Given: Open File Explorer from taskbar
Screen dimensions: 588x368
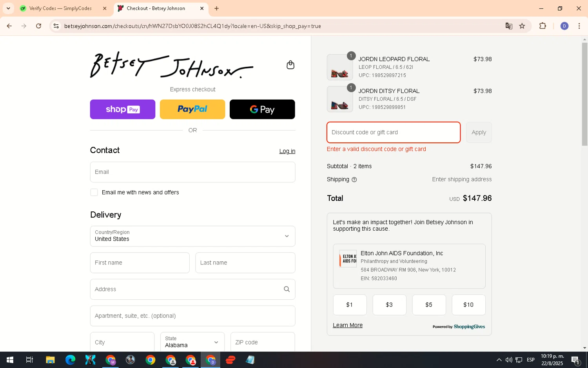Looking at the screenshot, I should (50, 360).
